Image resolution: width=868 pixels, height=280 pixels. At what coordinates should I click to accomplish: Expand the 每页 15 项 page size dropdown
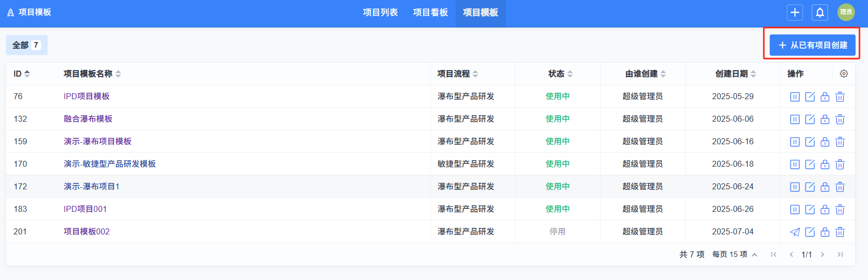coord(734,254)
